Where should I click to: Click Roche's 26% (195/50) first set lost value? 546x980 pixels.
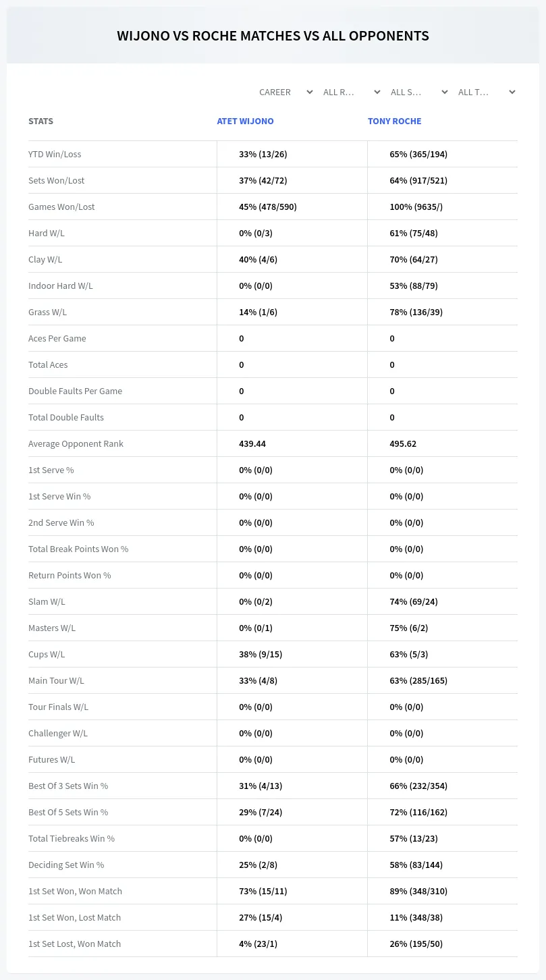(416, 944)
